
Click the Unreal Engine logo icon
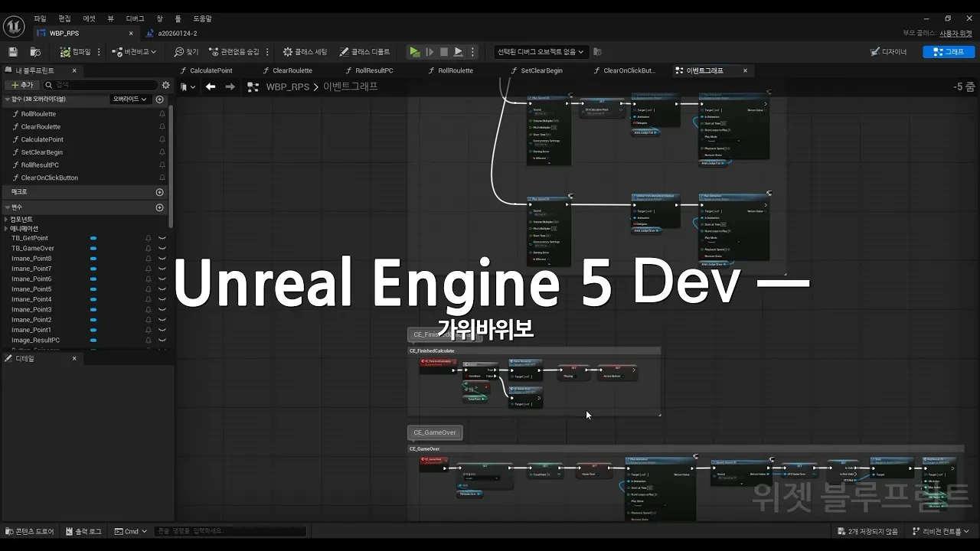[x=15, y=25]
